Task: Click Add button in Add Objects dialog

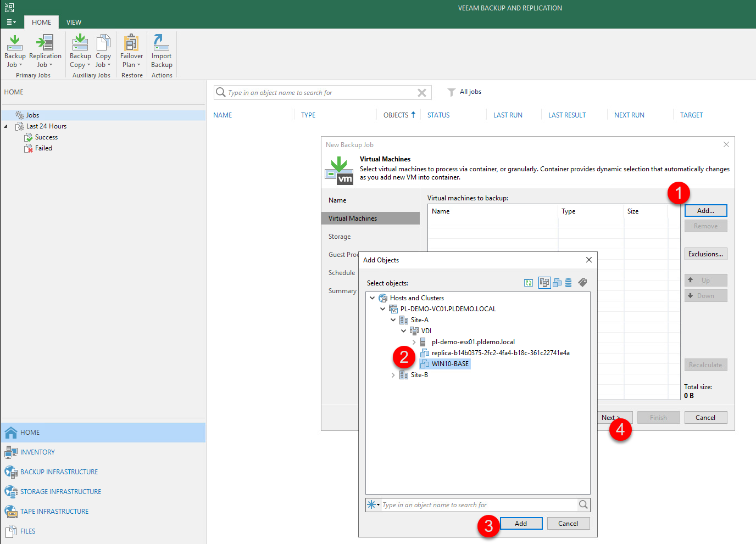Action: point(521,524)
